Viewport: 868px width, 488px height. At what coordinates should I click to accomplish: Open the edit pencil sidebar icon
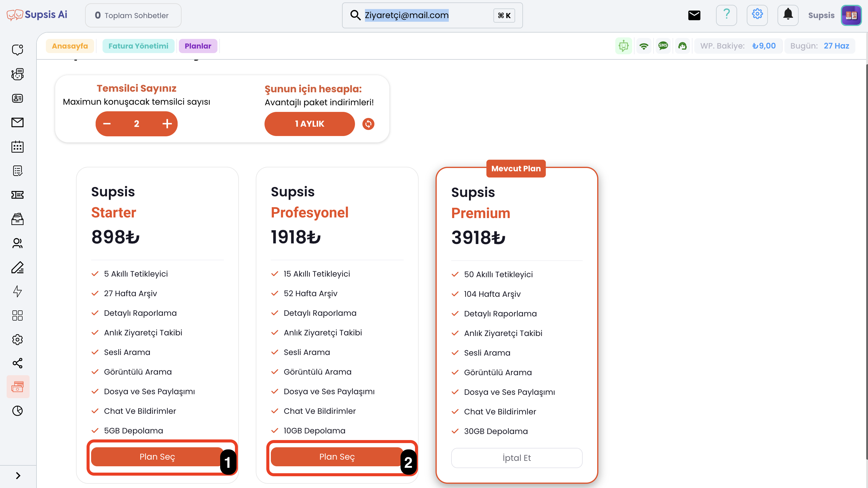point(17,267)
